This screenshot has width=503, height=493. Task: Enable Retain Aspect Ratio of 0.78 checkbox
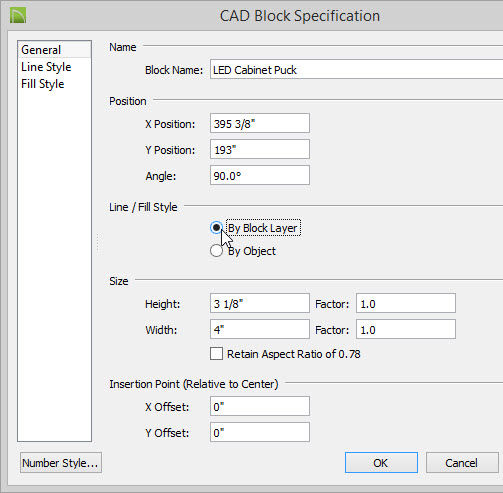(216, 354)
